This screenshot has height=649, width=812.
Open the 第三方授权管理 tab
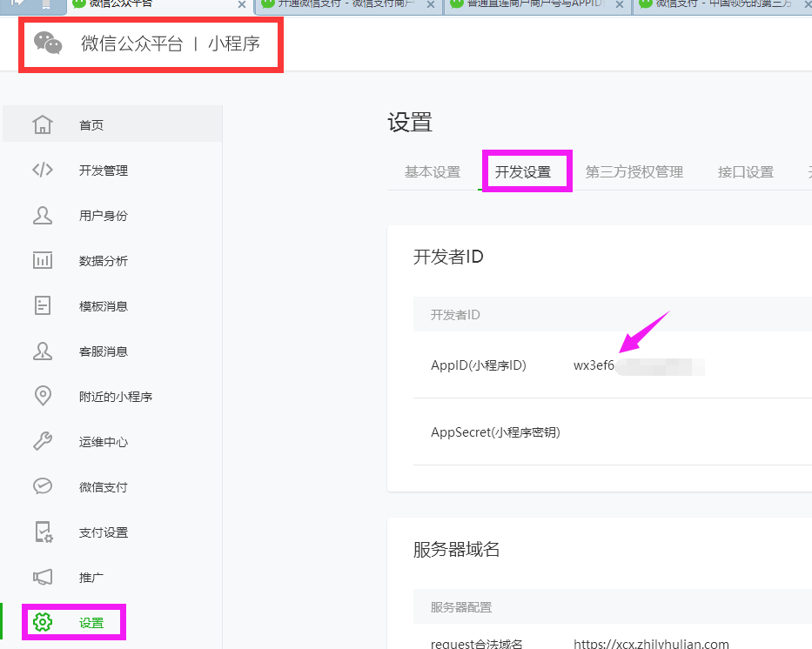click(x=634, y=172)
